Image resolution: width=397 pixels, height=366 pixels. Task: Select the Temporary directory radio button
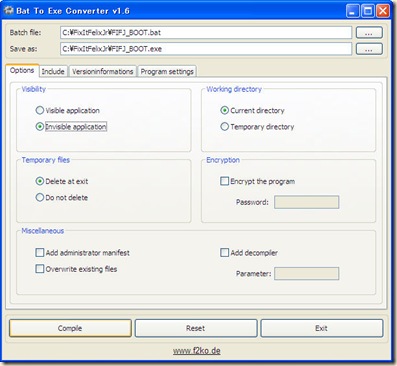[225, 127]
